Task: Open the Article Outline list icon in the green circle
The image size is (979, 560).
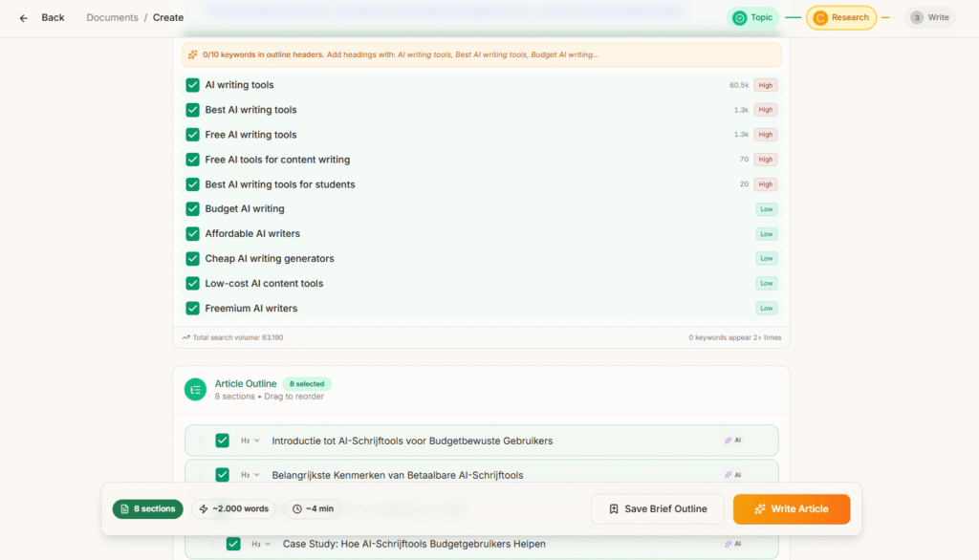Action: (x=195, y=389)
